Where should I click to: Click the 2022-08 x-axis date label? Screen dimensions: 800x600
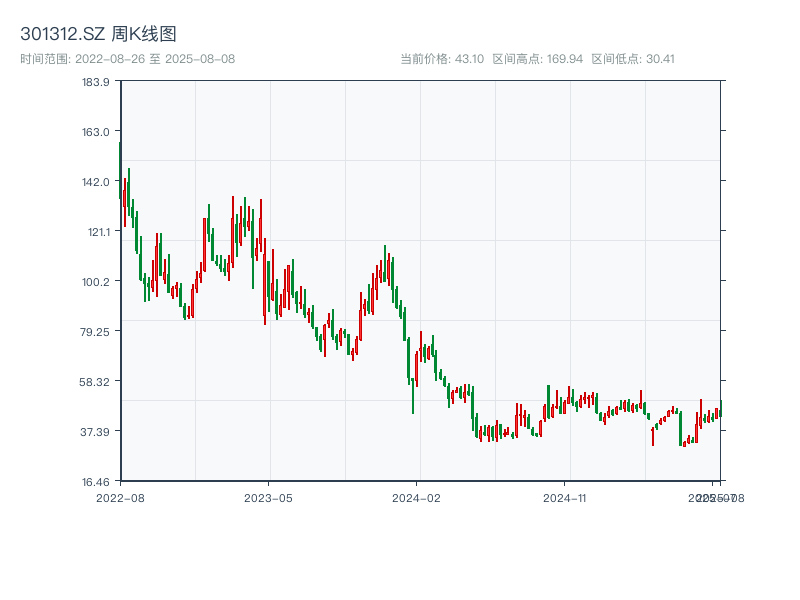point(120,497)
